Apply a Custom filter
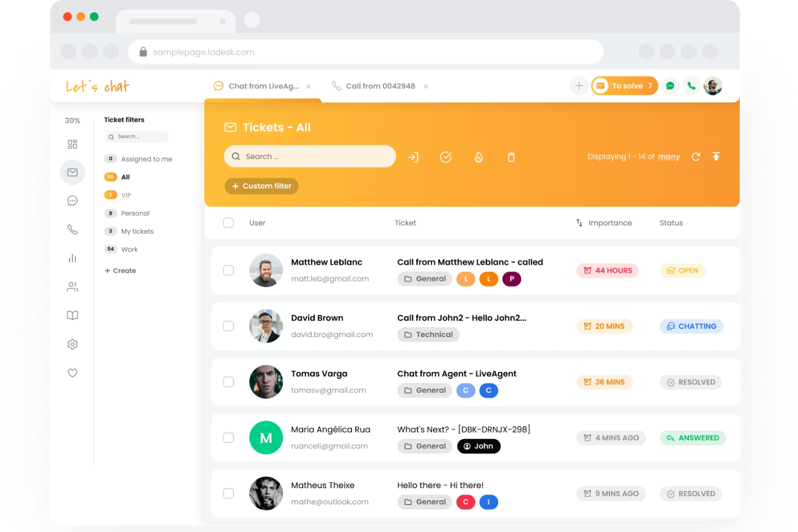798x532 pixels. [x=262, y=186]
